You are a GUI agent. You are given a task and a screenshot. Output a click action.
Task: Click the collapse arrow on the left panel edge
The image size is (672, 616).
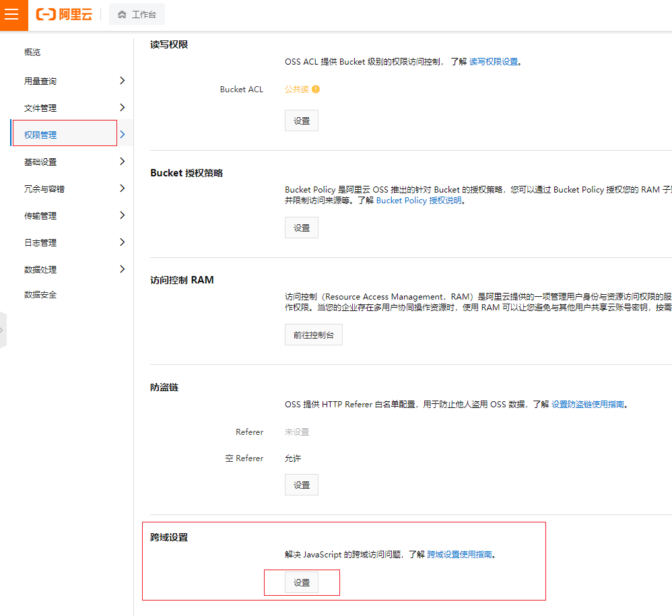point(5,329)
